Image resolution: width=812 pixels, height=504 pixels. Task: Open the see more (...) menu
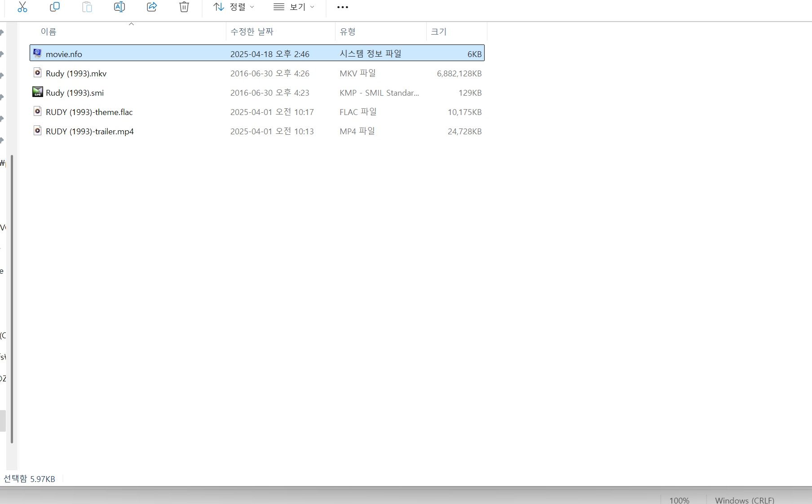click(x=343, y=7)
